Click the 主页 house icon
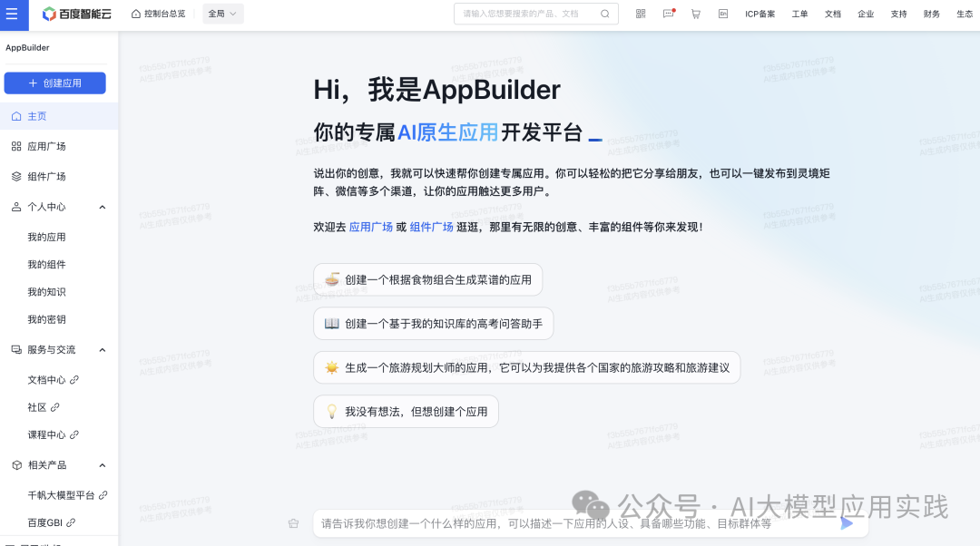Viewport: 980px width, 546px height. 16,116
